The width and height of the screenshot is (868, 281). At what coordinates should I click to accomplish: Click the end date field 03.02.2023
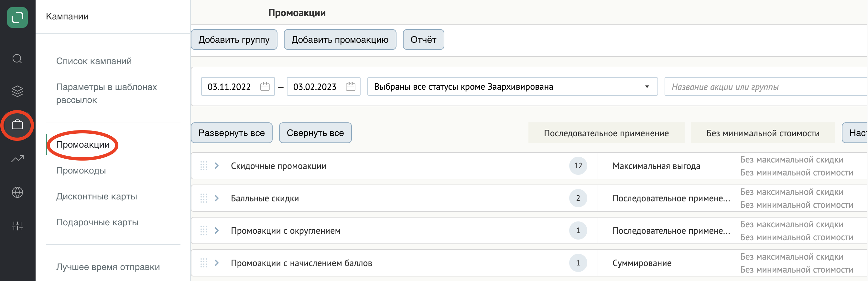pos(323,87)
